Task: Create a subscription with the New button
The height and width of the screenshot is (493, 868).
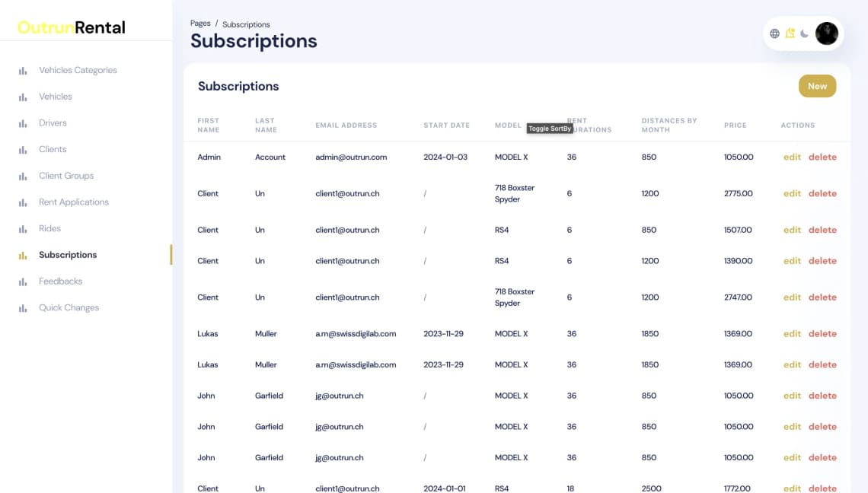Action: [x=817, y=86]
